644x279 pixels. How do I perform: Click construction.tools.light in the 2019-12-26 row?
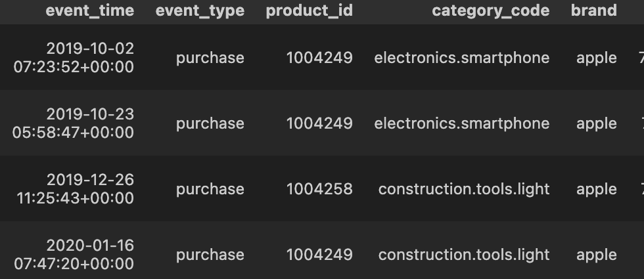tap(464, 189)
